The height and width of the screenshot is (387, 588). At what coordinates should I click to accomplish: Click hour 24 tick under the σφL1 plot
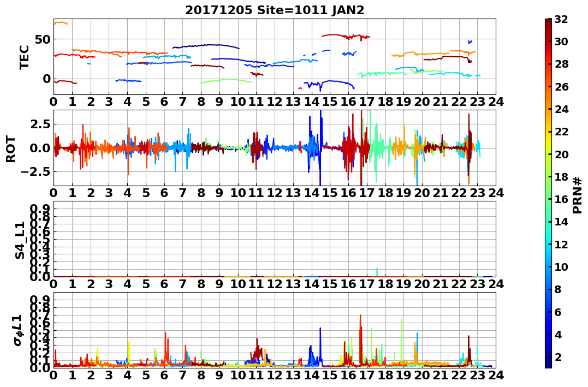tap(496, 376)
